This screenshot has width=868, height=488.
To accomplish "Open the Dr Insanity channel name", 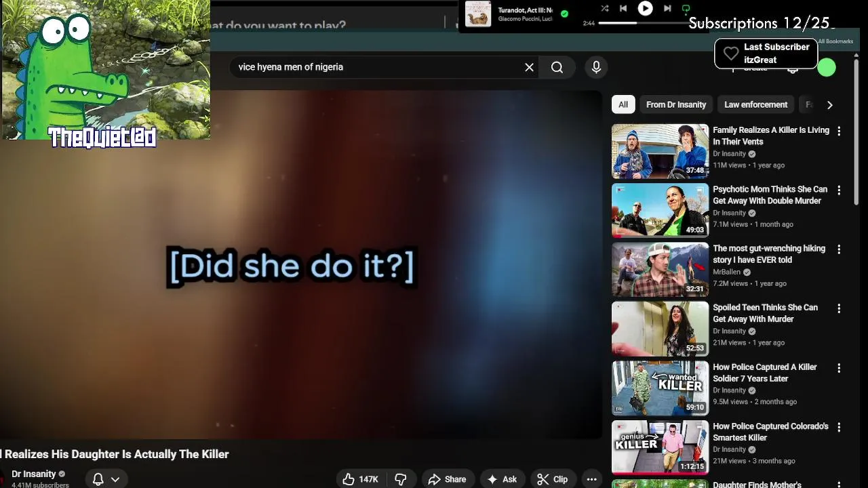I will [34, 474].
